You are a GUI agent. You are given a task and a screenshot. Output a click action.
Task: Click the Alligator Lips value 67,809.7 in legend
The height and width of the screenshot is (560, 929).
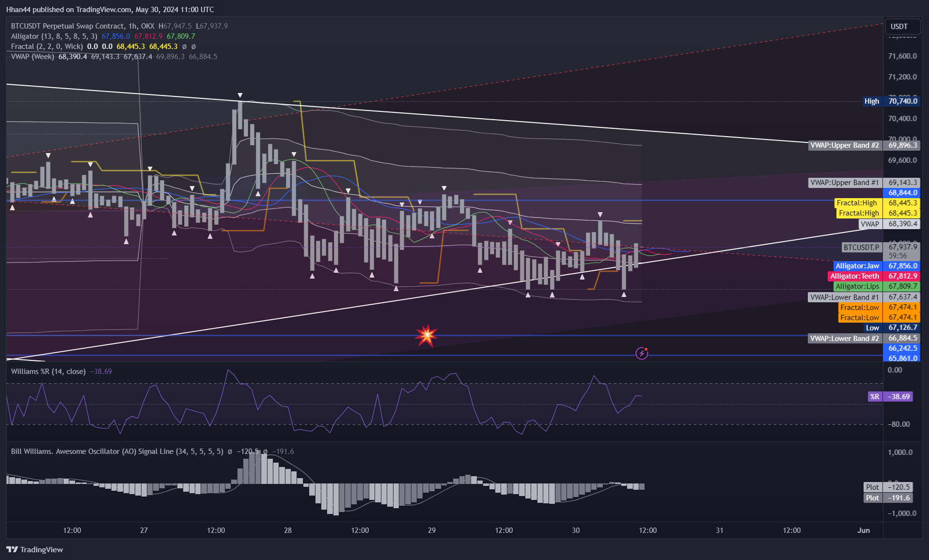tap(181, 36)
